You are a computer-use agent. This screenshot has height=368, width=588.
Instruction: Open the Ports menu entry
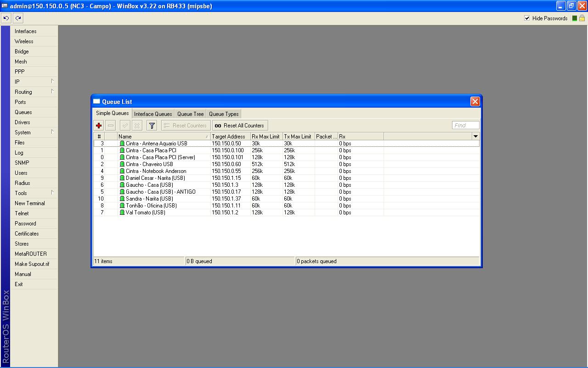34,102
